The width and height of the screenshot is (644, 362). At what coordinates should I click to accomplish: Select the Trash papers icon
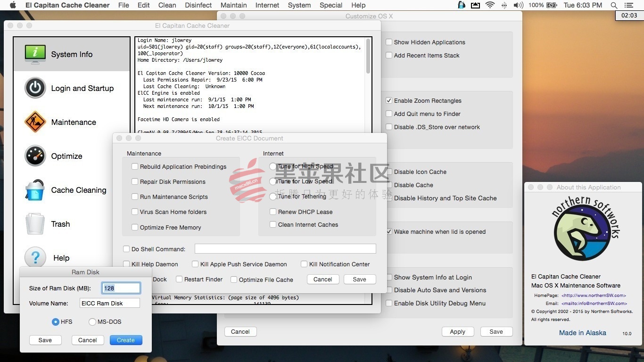35,224
